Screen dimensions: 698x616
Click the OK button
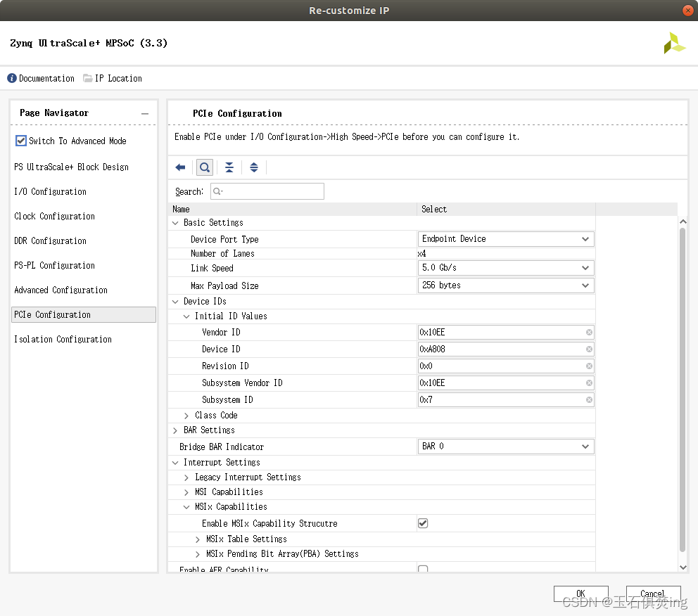(x=581, y=593)
